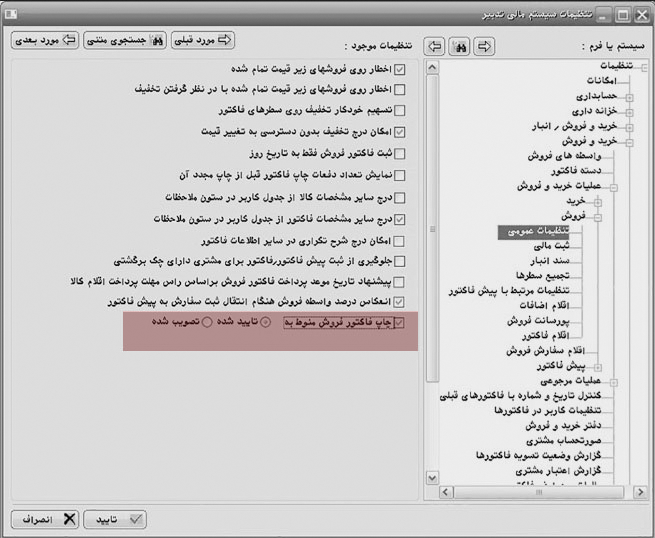The width and height of the screenshot is (655, 538).
Task: Click the right arrow icon above the tree
Action: coord(484,46)
